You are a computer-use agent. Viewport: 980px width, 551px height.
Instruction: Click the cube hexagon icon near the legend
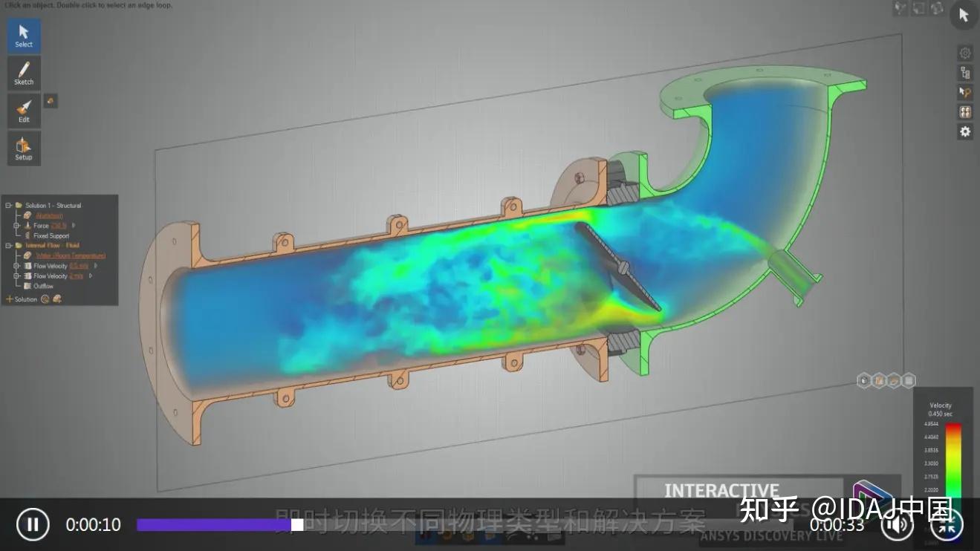tap(863, 379)
